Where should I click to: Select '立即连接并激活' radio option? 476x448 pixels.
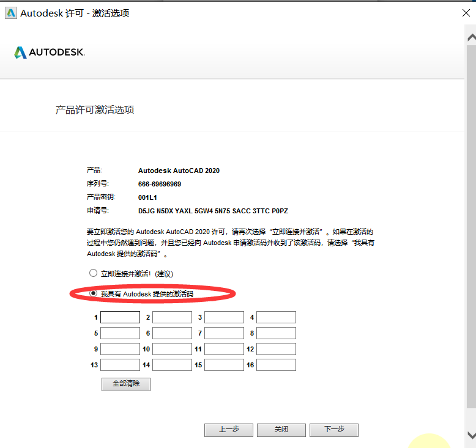[93, 273]
